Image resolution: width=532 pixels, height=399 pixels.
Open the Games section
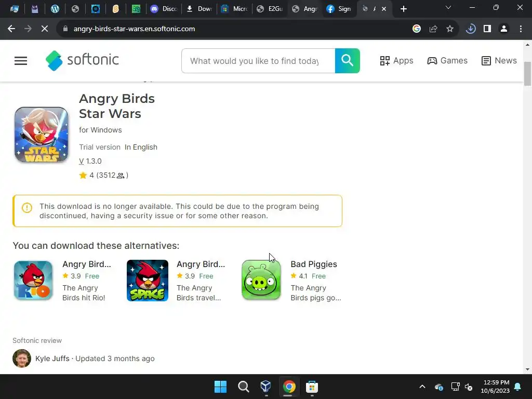pos(447,61)
